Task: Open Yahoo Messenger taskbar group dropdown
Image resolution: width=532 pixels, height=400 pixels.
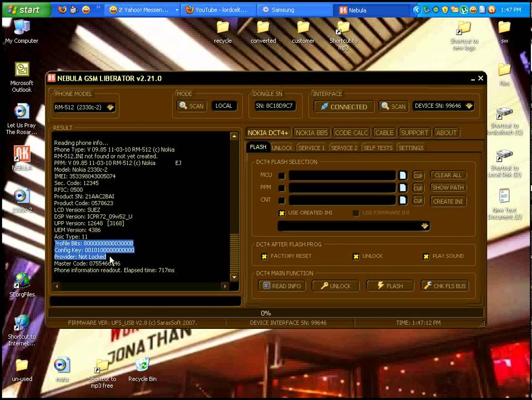Action: [177, 10]
